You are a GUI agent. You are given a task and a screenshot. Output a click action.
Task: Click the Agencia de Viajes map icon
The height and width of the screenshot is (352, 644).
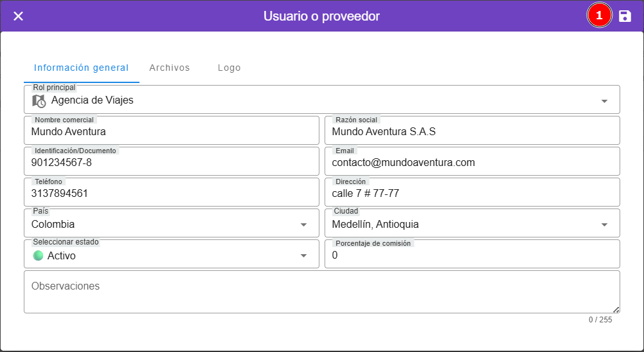click(39, 100)
